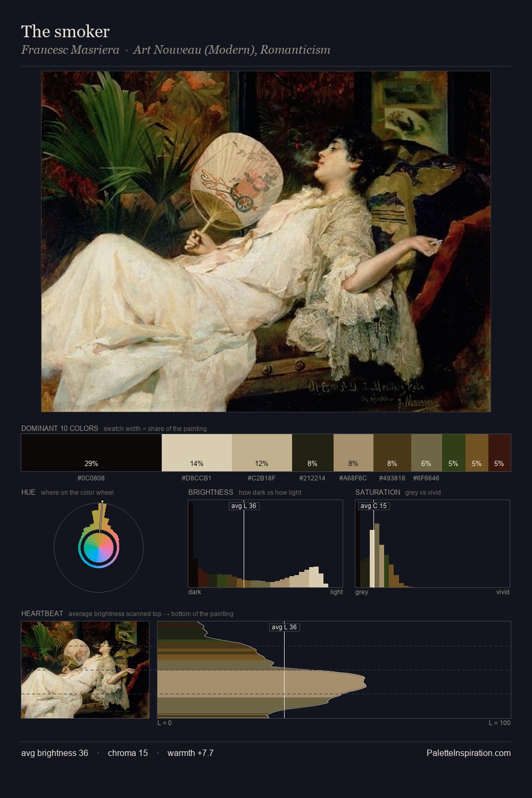
Task: Click the title 'The smoker'
Action: coord(65,31)
